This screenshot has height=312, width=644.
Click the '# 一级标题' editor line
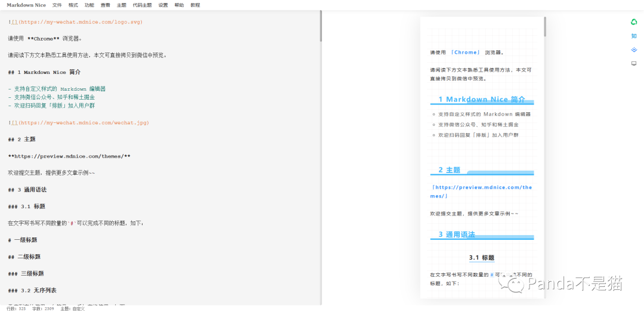23,240
